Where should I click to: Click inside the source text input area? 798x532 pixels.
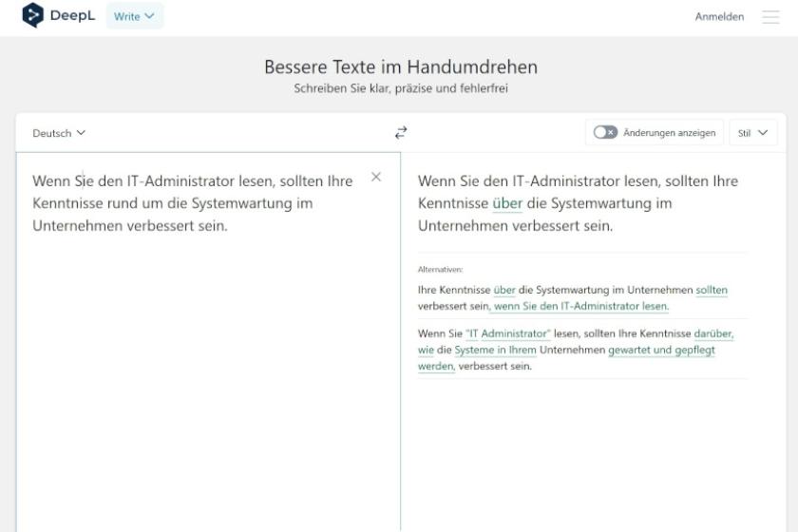pos(208,341)
